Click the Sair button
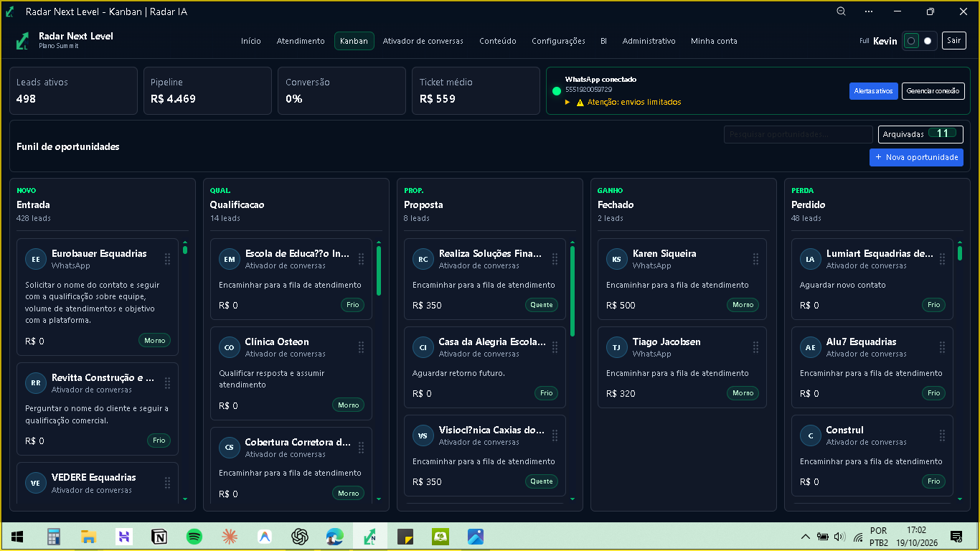This screenshot has width=980, height=551. [x=953, y=41]
